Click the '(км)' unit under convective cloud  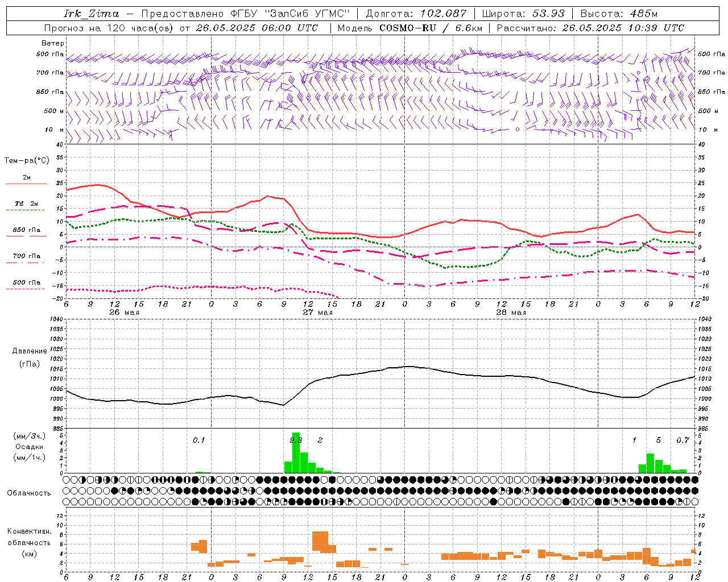pos(30,553)
